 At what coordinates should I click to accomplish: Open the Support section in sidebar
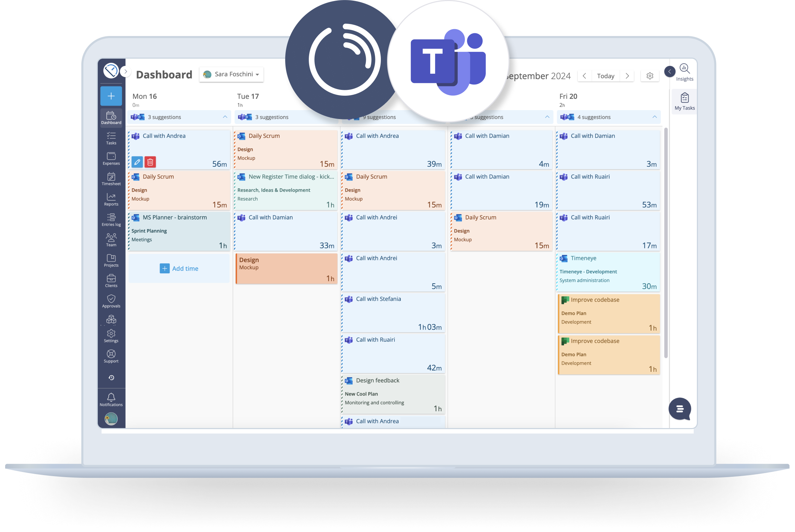[111, 356]
